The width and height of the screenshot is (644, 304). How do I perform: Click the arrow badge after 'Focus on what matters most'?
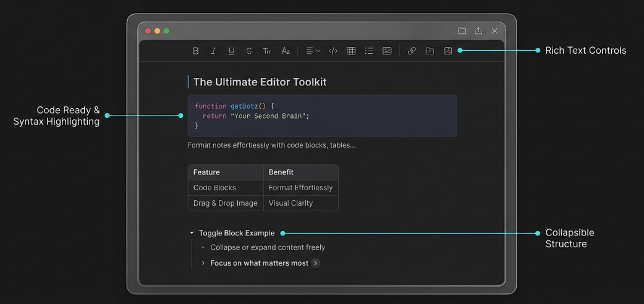[316, 263]
